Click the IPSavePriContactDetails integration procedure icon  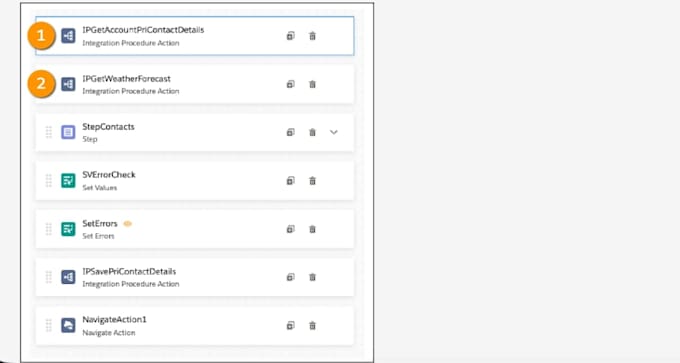pyautogui.click(x=68, y=277)
